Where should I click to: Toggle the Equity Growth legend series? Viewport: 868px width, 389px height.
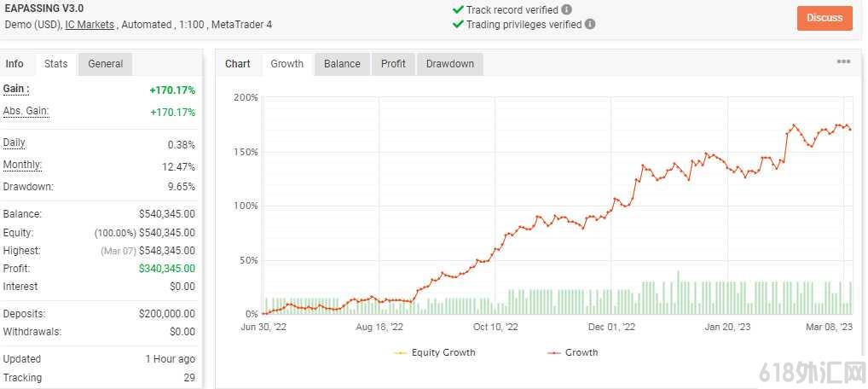pos(435,352)
